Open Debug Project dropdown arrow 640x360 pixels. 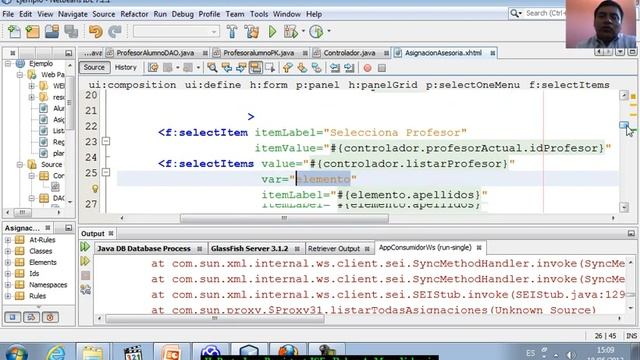click(303, 31)
